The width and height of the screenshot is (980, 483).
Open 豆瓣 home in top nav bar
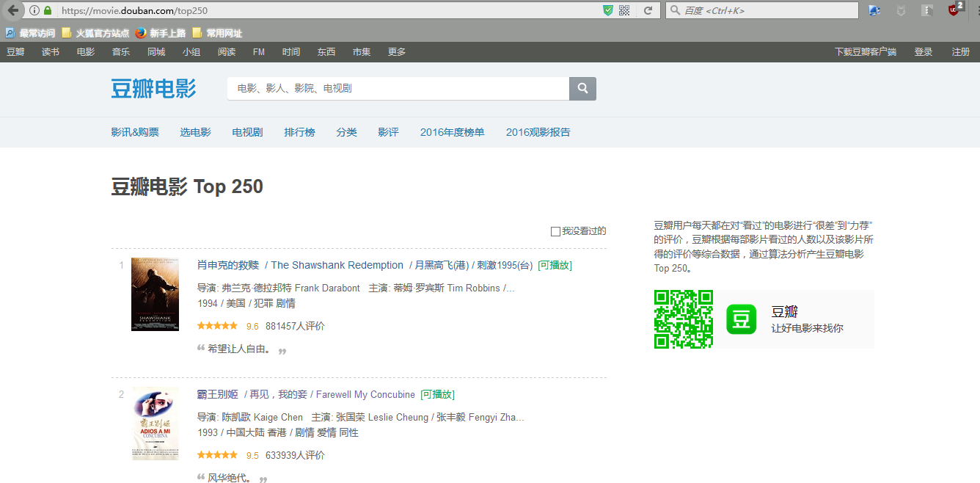pos(15,52)
